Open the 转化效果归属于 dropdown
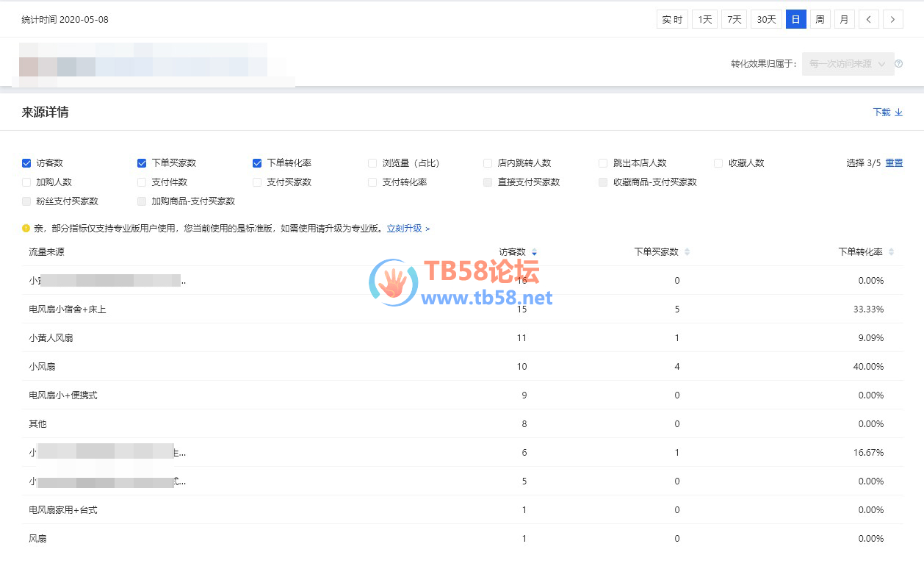 [x=848, y=64]
